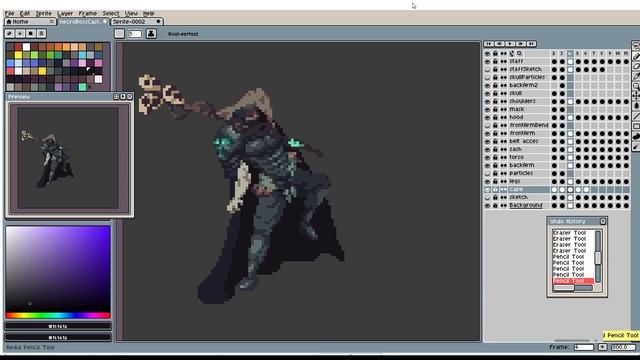640x360 pixels.
Task: Select the Contour tool in right toolbar
Action: tap(636, 136)
